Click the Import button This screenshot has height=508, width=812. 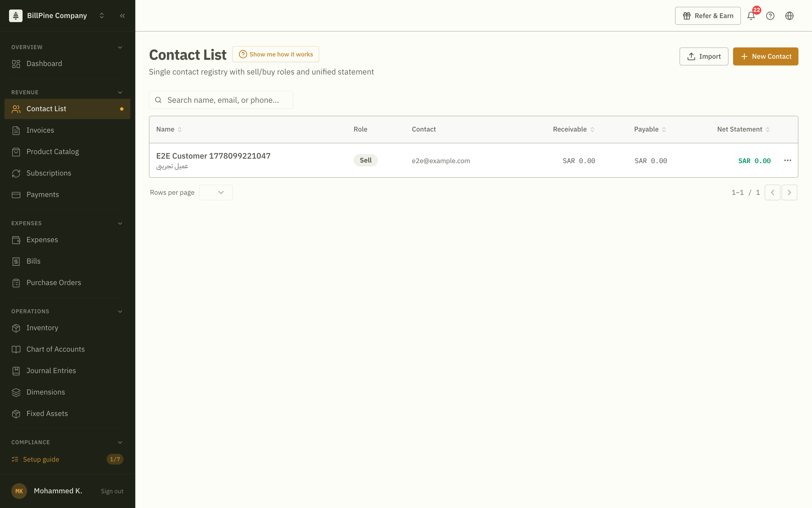coord(704,56)
